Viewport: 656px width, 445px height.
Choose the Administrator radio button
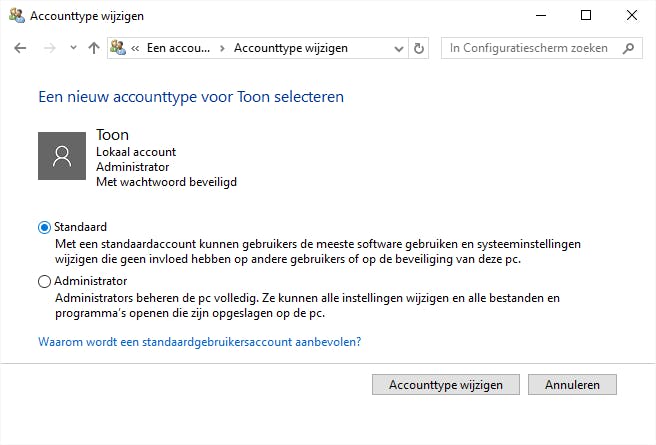[x=43, y=281]
